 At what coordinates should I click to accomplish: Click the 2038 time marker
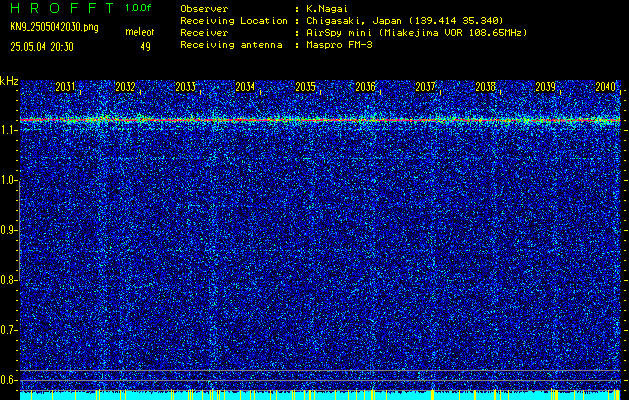click(485, 87)
